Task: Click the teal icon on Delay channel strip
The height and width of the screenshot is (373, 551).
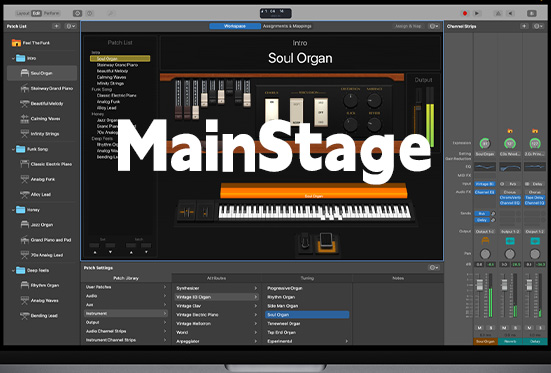Action: coord(535,241)
